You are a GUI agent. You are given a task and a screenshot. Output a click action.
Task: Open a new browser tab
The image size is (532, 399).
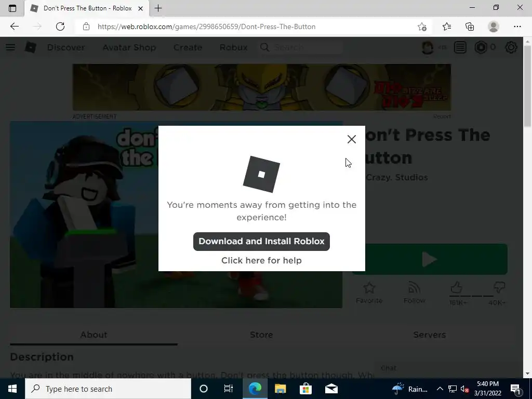pyautogui.click(x=158, y=8)
